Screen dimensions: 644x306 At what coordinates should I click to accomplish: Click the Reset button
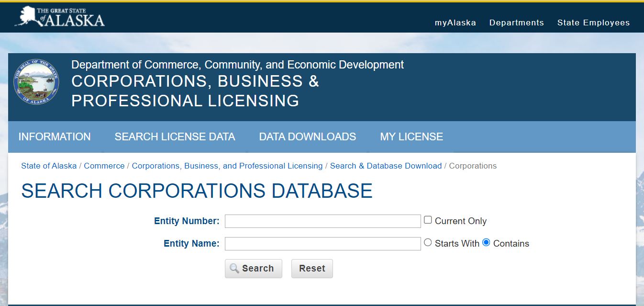[312, 269]
